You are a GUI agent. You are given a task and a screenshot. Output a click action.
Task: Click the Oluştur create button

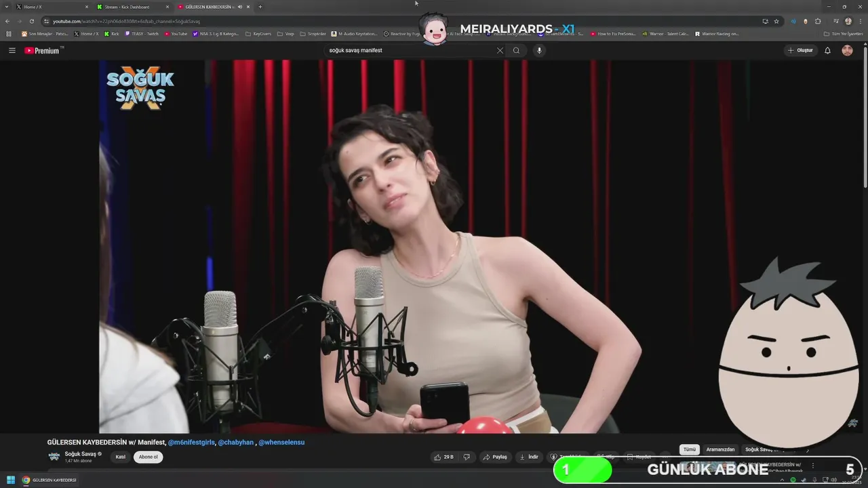(x=800, y=50)
